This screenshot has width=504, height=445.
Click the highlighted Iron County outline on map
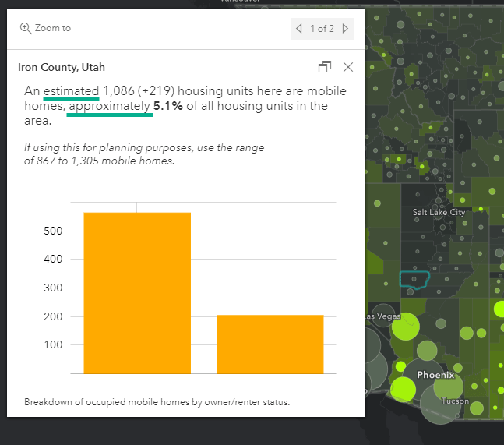coord(414,280)
